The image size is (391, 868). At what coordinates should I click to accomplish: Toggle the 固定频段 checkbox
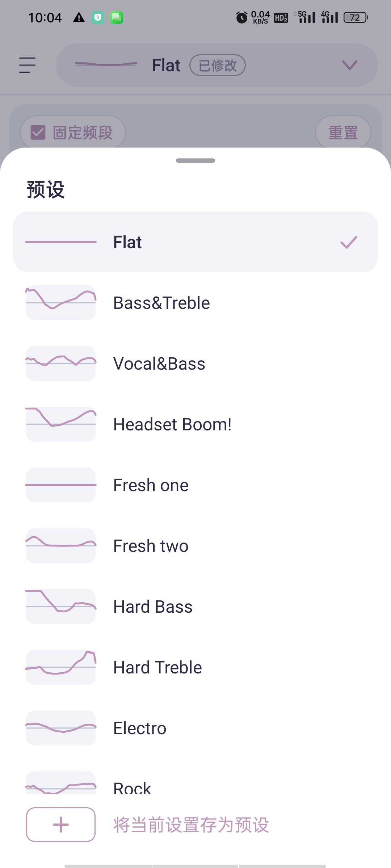[38, 132]
